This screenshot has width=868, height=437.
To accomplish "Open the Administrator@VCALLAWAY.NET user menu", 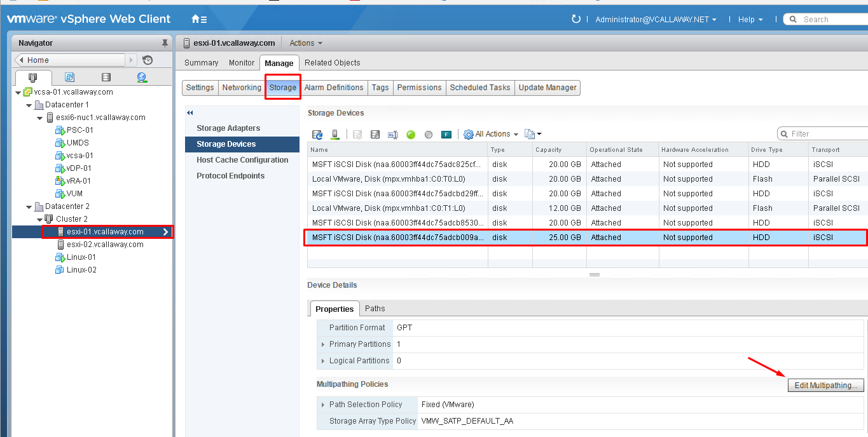I will pos(656,20).
